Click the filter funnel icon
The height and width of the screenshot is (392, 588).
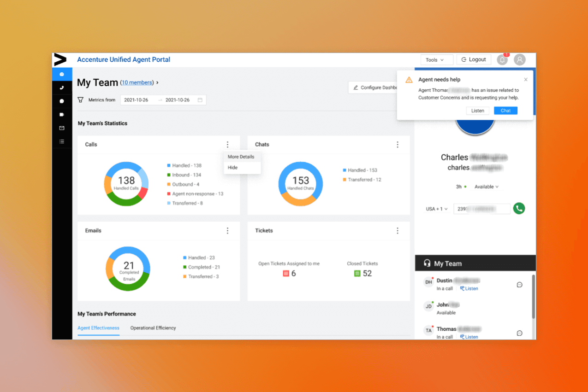(81, 99)
